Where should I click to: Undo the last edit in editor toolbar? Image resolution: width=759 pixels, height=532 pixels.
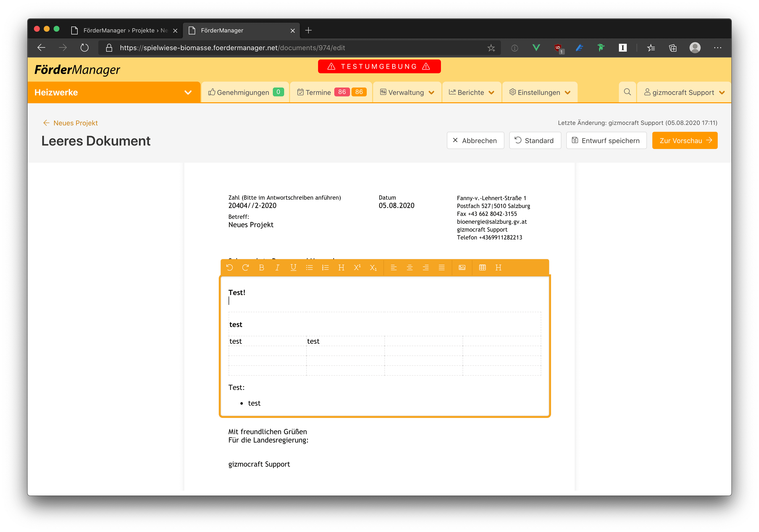[x=229, y=267]
